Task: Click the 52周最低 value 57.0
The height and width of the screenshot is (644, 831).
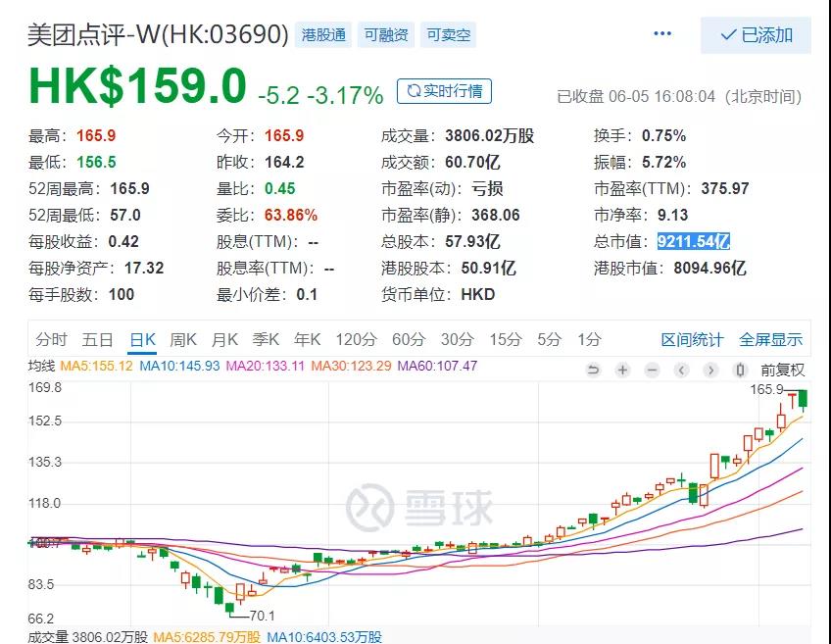Action: click(125, 216)
